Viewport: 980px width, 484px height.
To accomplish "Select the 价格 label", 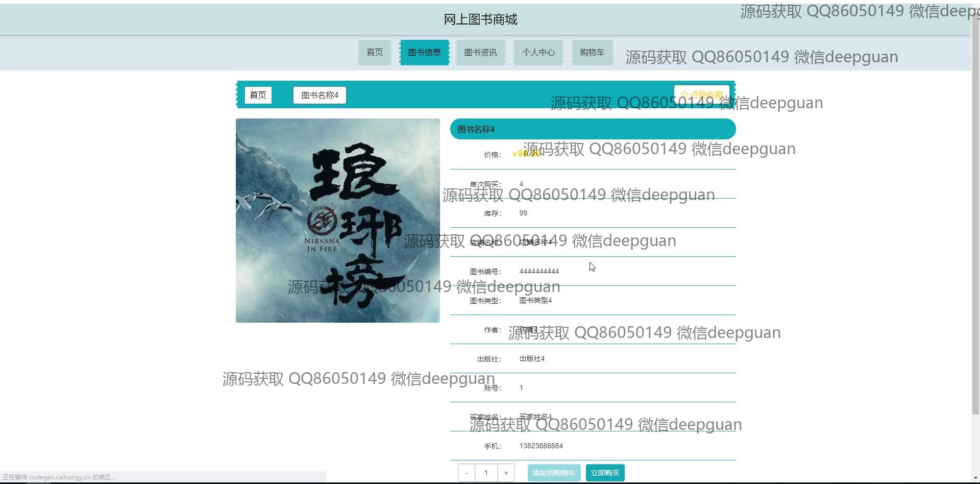I will tap(493, 155).
